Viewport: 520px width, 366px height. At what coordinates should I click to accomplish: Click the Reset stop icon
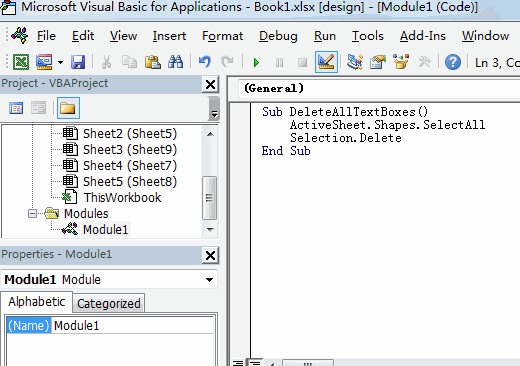(302, 62)
